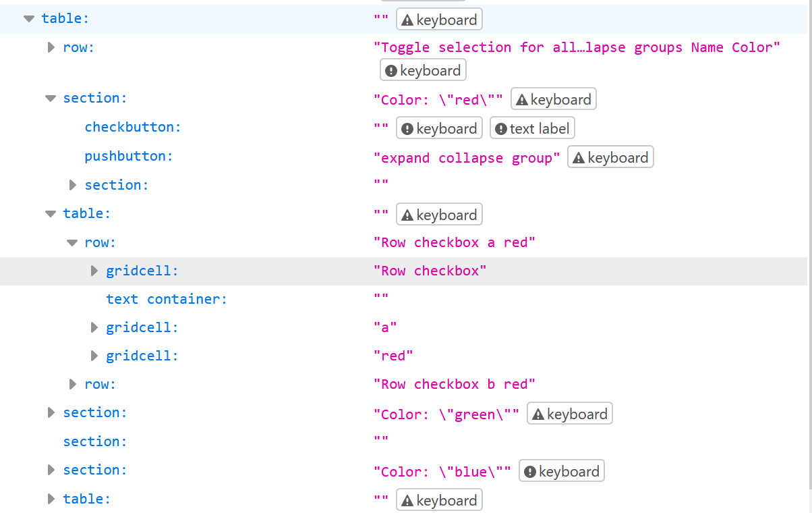Click the keyboard warning badge for Color: "blue" section
The height and width of the screenshot is (513, 812).
click(x=561, y=470)
